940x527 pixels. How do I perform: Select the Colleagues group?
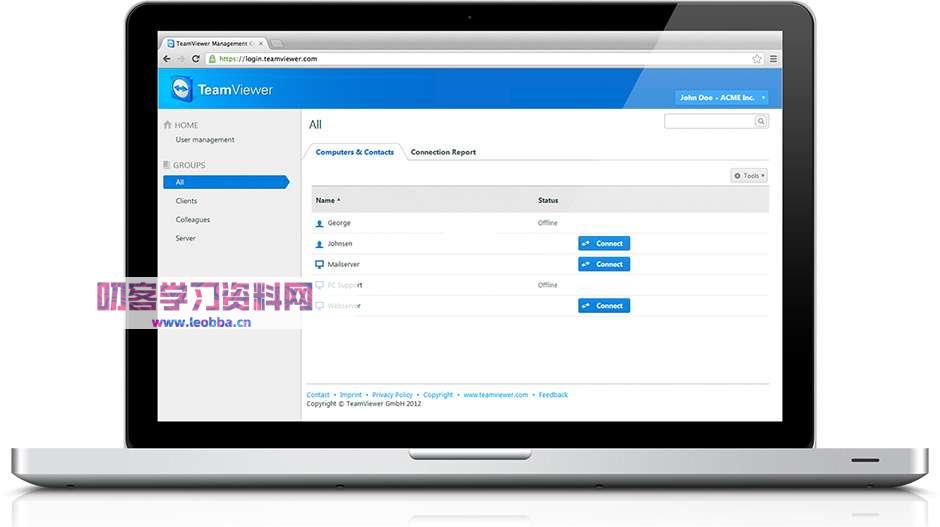(193, 219)
